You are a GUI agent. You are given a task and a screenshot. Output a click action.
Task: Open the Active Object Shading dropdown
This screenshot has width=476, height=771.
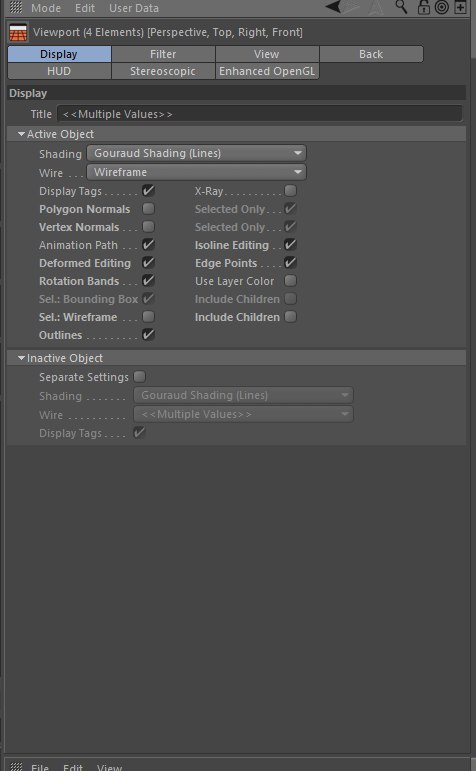pos(196,153)
